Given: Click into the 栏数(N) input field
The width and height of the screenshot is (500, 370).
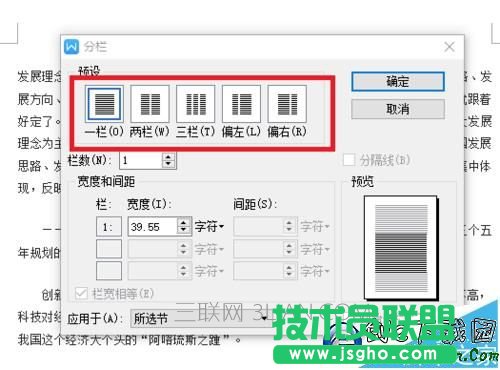Looking at the screenshot, I should point(141,161).
